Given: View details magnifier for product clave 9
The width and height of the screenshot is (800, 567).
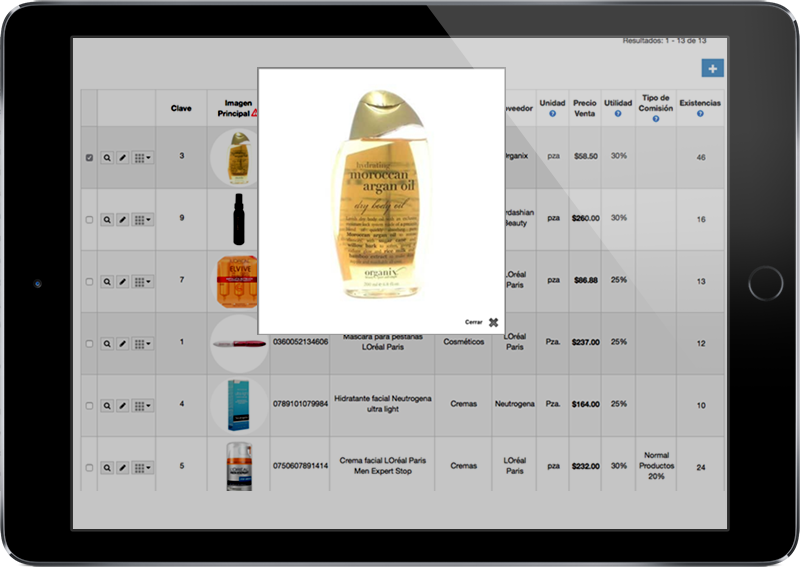Looking at the screenshot, I should click(x=107, y=220).
